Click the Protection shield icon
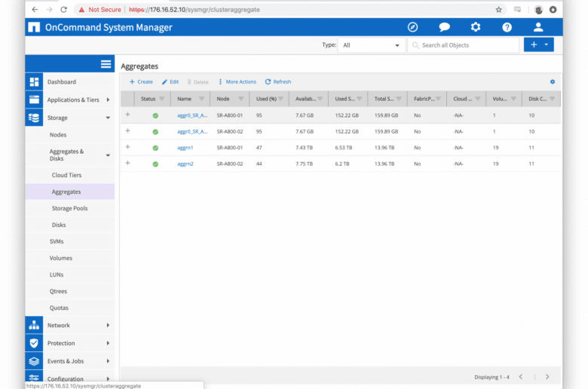 [x=34, y=343]
